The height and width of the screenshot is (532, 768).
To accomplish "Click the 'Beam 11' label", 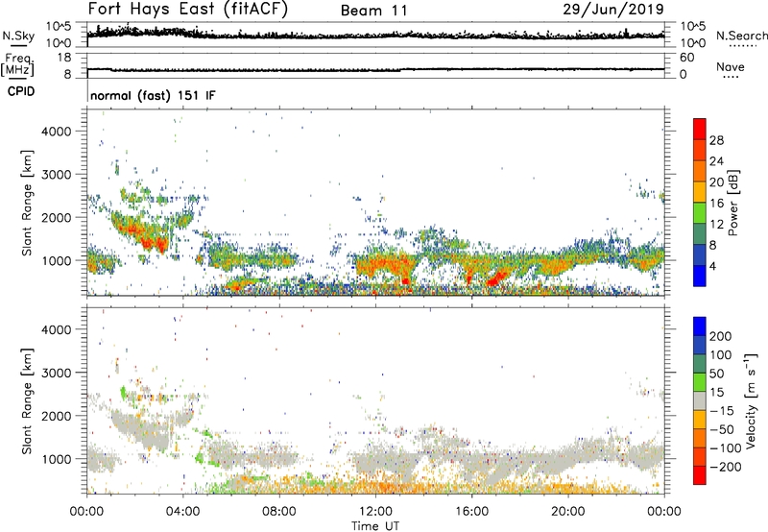I will click(x=373, y=11).
